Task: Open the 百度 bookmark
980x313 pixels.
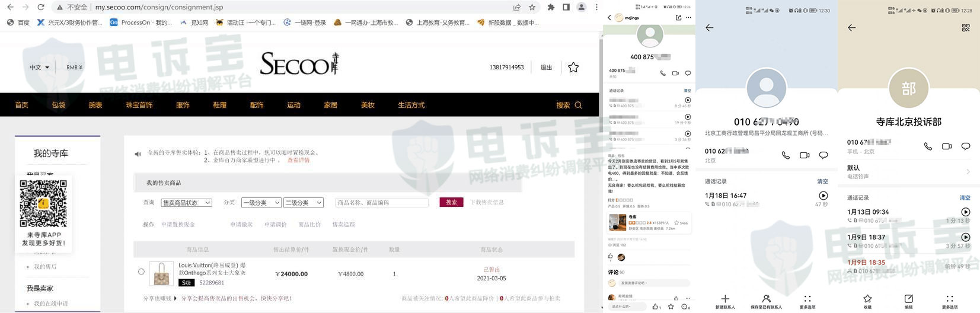Action: (18, 23)
